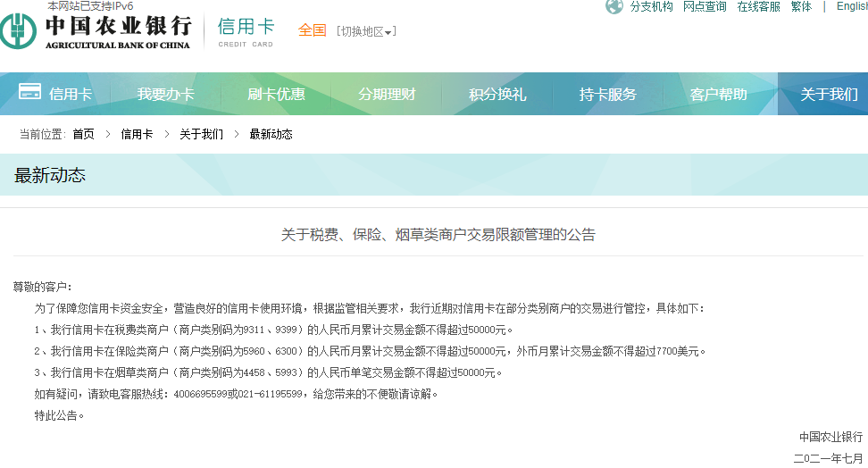Click 最新动态 in the breadcrumb
The image size is (868, 468).
click(x=271, y=134)
